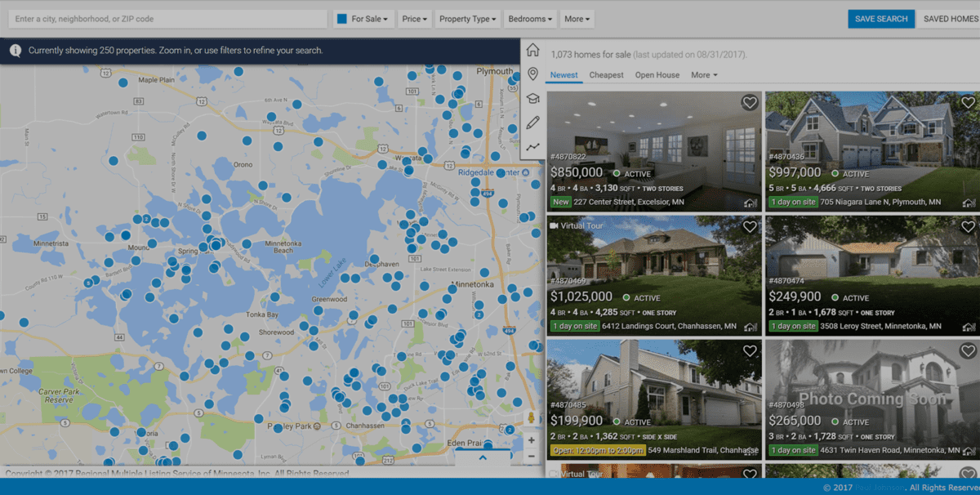This screenshot has height=495, width=980.
Task: Zoom out on the map
Action: [532, 456]
